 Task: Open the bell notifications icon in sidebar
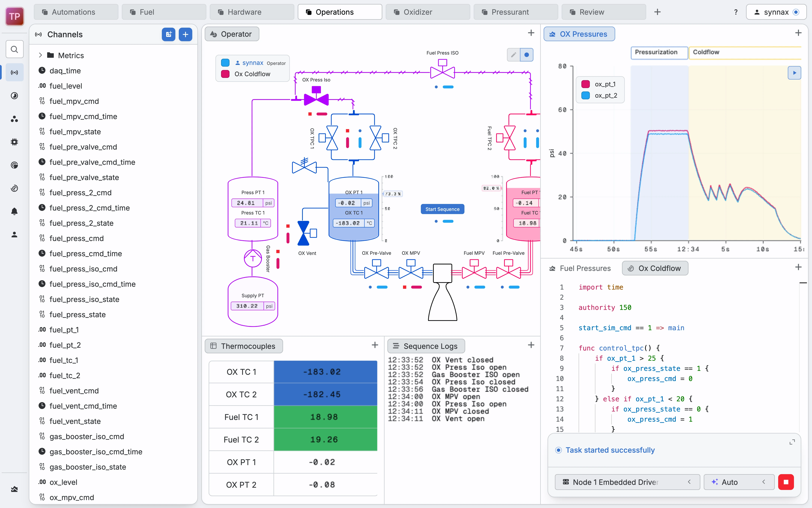(x=14, y=211)
